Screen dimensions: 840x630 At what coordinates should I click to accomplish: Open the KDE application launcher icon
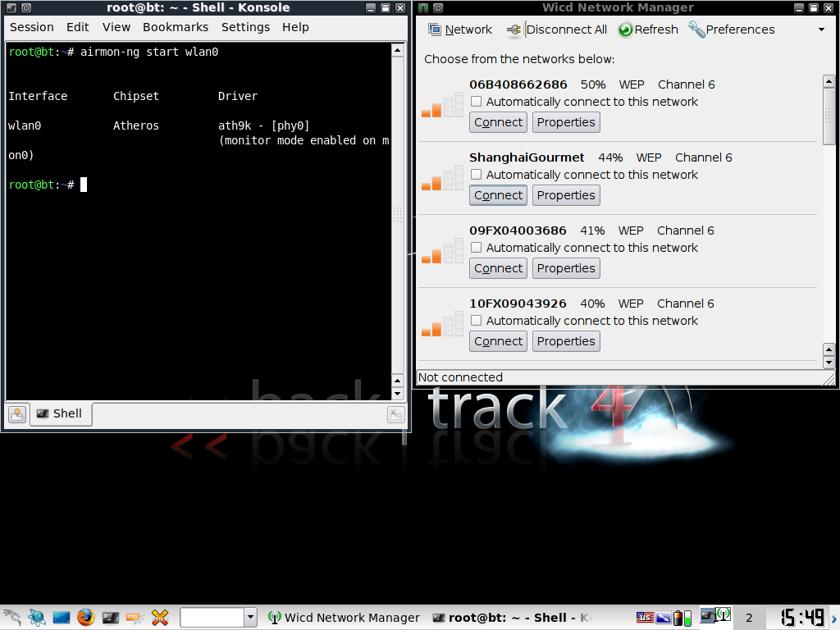pyautogui.click(x=11, y=618)
